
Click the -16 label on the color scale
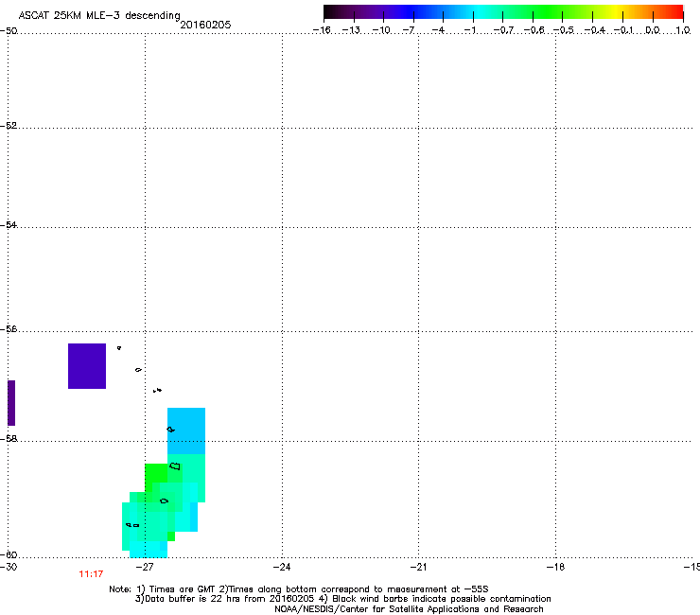pos(322,30)
